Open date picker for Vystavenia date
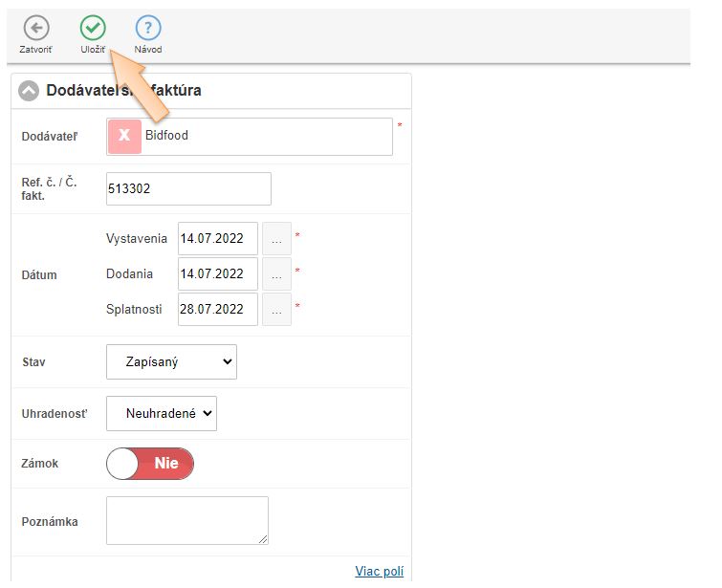The height and width of the screenshot is (588, 722). coord(276,237)
